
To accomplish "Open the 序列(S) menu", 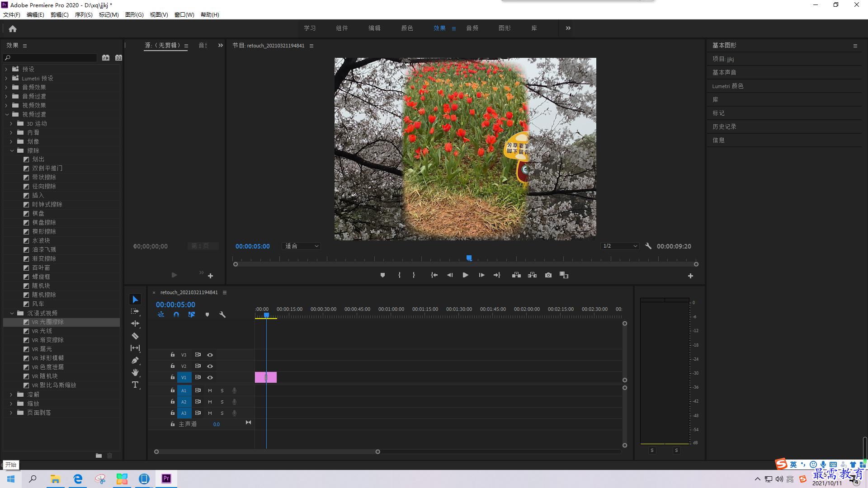I will pyautogui.click(x=84, y=14).
